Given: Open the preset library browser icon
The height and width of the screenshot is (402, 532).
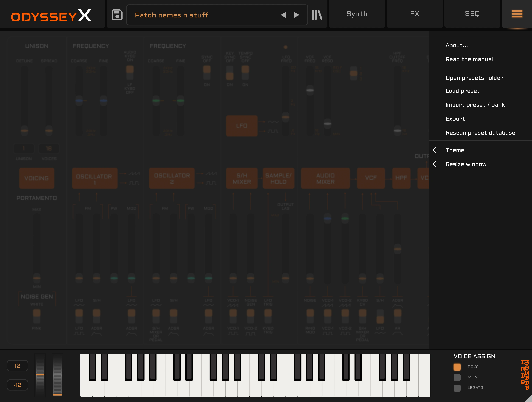Looking at the screenshot, I should click(x=317, y=15).
